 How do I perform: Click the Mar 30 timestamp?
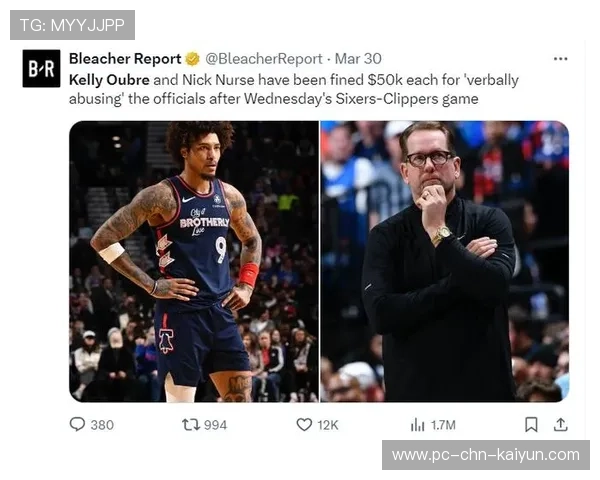click(x=358, y=59)
